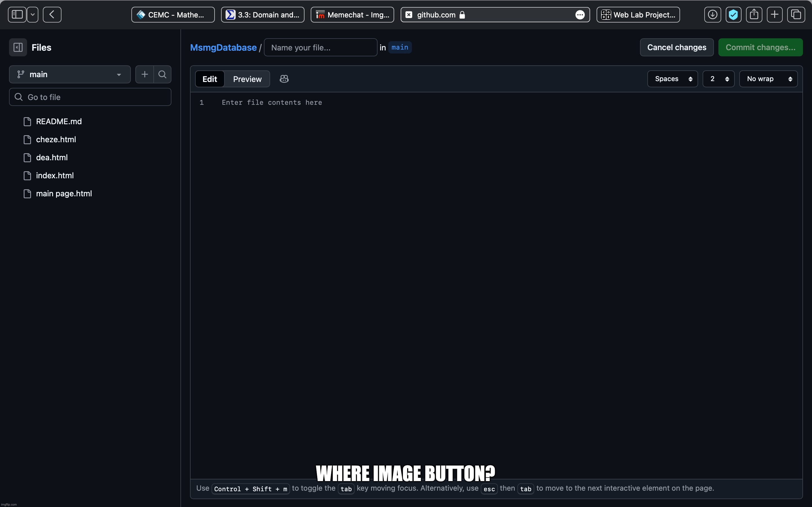Open a new browser tab

(x=775, y=14)
